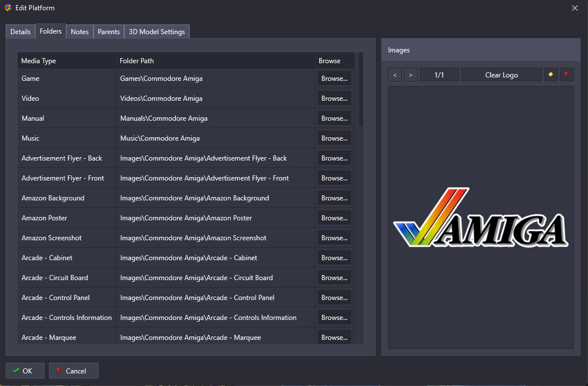Close the Edit Platform dialog
588x386 pixels.
[574, 8]
